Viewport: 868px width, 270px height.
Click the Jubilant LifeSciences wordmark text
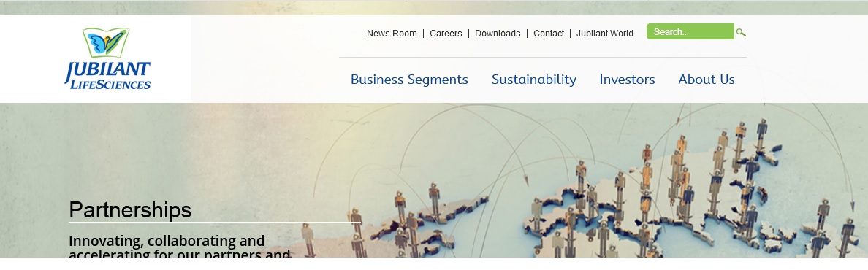pyautogui.click(x=107, y=75)
